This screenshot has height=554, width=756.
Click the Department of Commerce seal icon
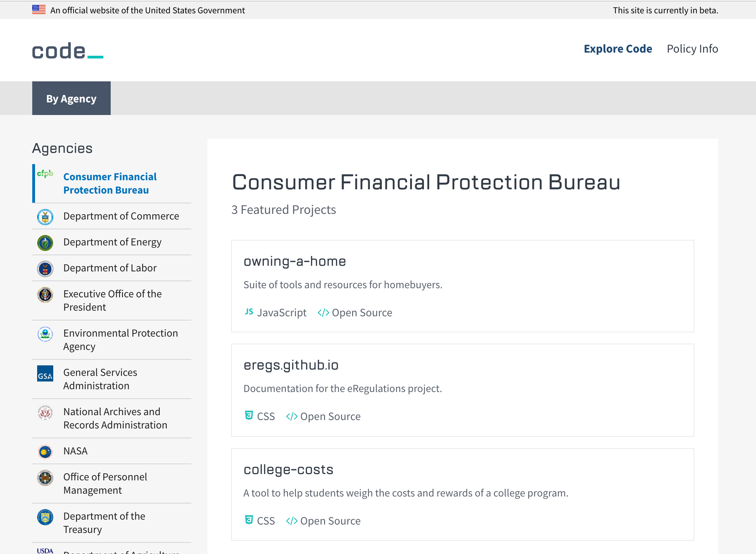coord(44,216)
